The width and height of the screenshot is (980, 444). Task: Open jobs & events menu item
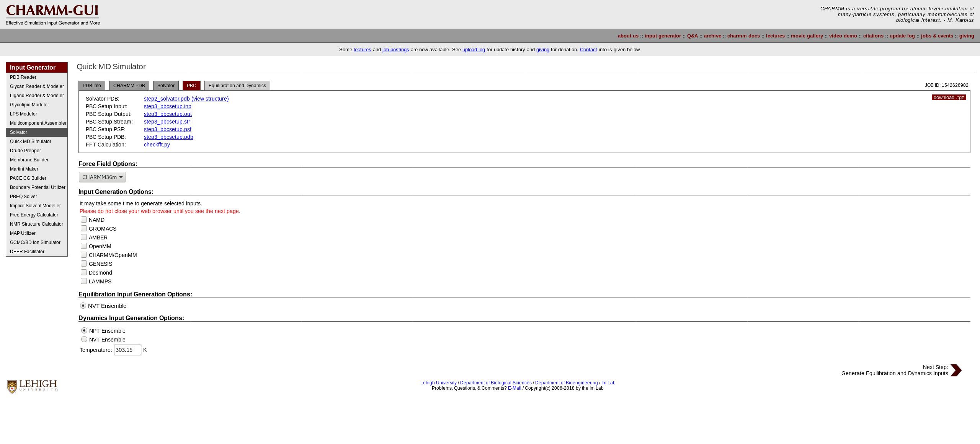point(937,36)
